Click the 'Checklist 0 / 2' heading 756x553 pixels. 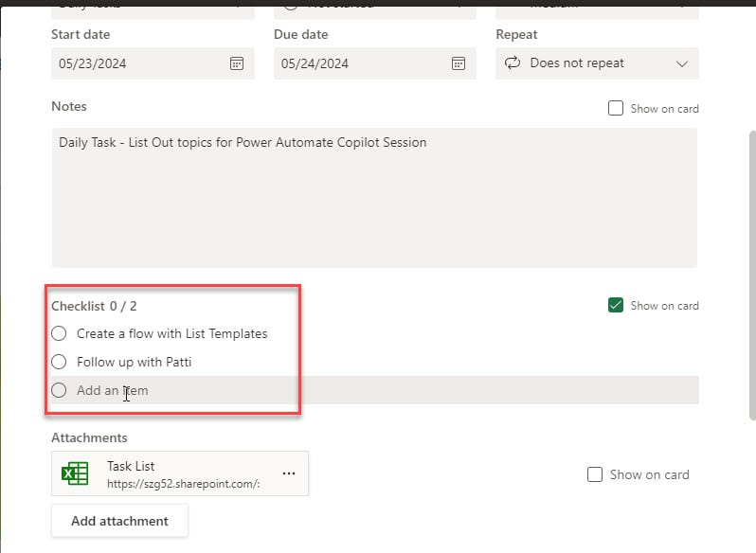point(94,307)
